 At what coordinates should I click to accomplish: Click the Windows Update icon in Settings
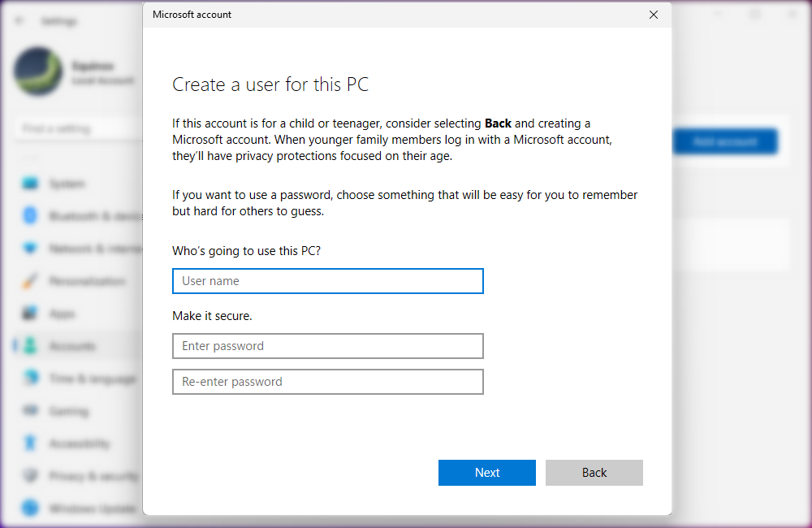coord(30,508)
